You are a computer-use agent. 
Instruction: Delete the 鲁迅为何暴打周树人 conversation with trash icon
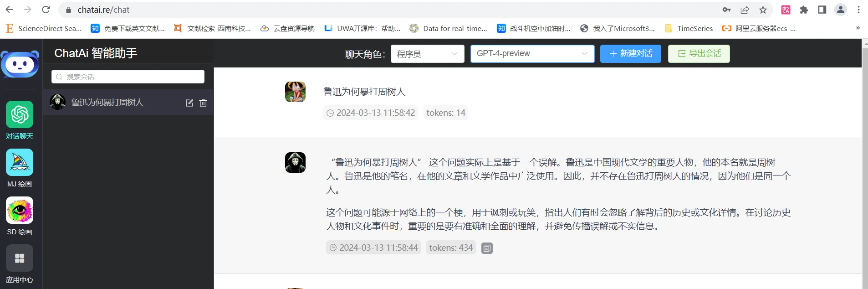pyautogui.click(x=203, y=103)
